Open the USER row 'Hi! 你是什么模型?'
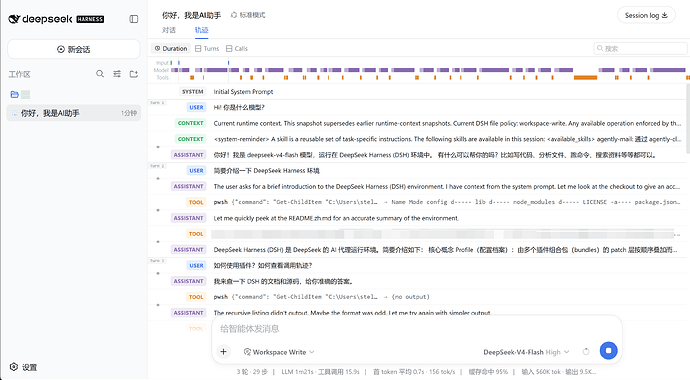690x380 pixels. pos(417,107)
